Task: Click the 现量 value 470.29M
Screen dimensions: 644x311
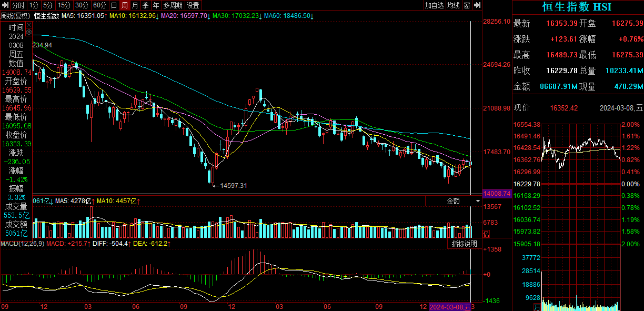Action: coord(628,86)
